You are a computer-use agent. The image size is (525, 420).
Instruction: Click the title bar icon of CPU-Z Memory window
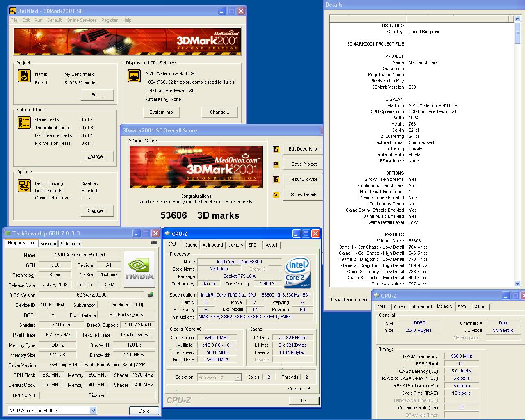pos(377,295)
